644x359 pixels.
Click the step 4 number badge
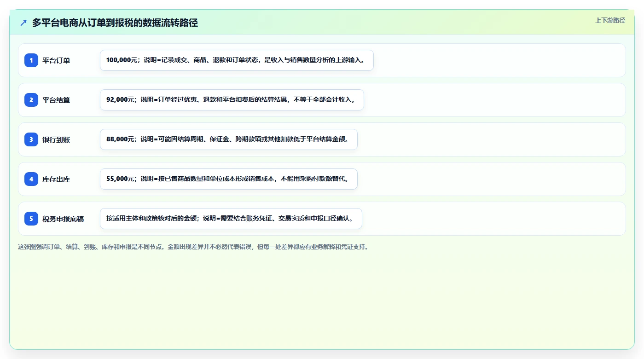[31, 179]
